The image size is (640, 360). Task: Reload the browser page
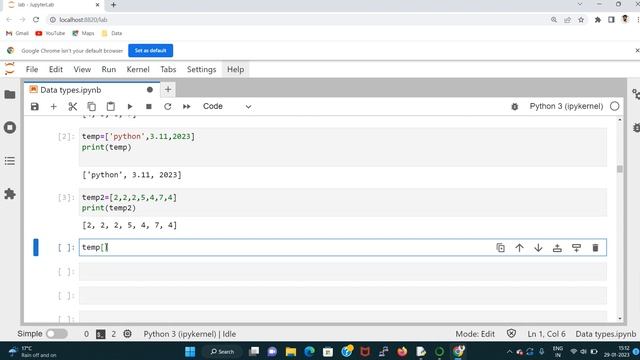coord(36,20)
